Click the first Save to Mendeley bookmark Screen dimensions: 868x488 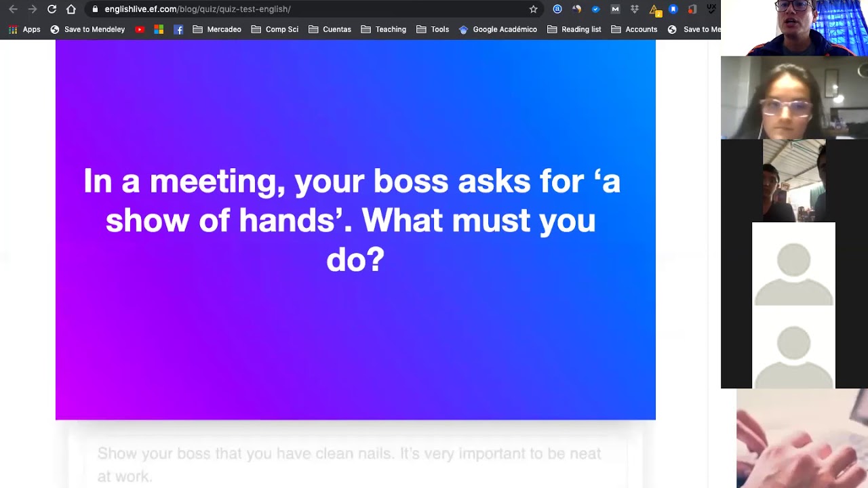tap(87, 30)
